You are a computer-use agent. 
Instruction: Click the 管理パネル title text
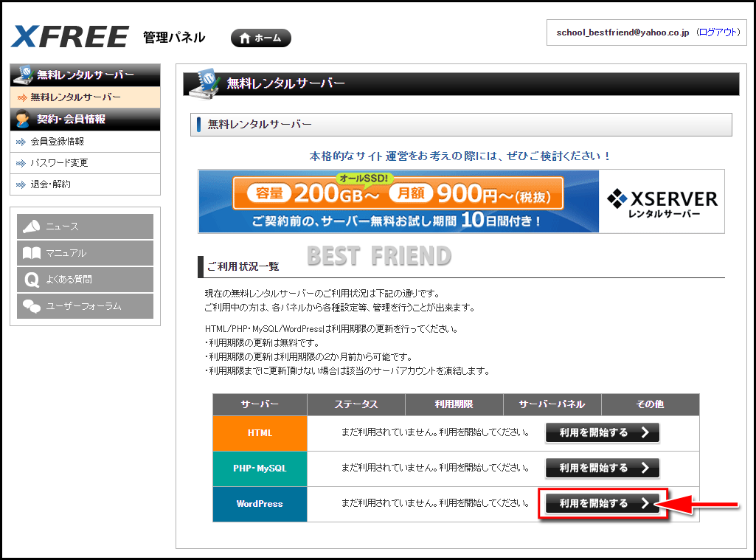coord(174,37)
